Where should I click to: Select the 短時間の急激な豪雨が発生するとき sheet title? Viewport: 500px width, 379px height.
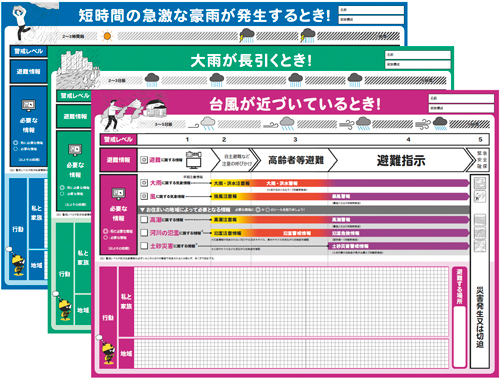(204, 15)
